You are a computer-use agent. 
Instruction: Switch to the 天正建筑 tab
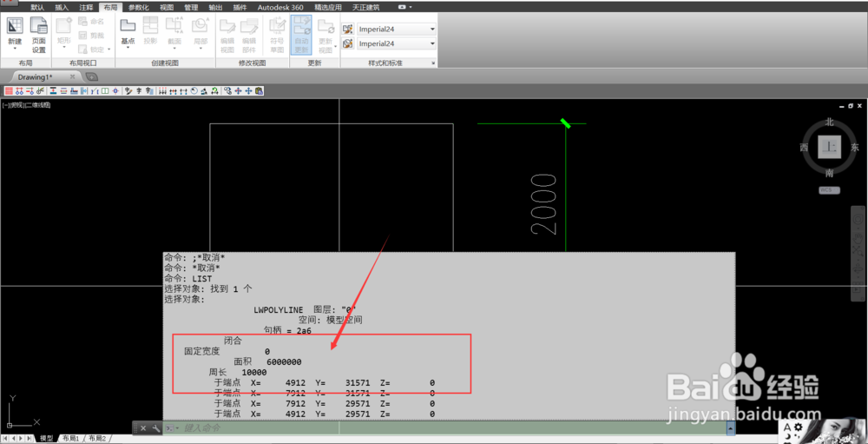pos(366,7)
